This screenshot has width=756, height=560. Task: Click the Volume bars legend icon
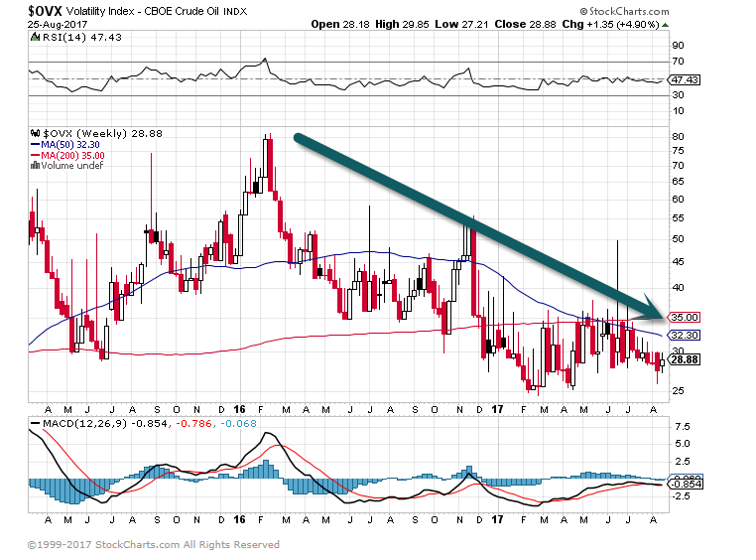(35, 166)
